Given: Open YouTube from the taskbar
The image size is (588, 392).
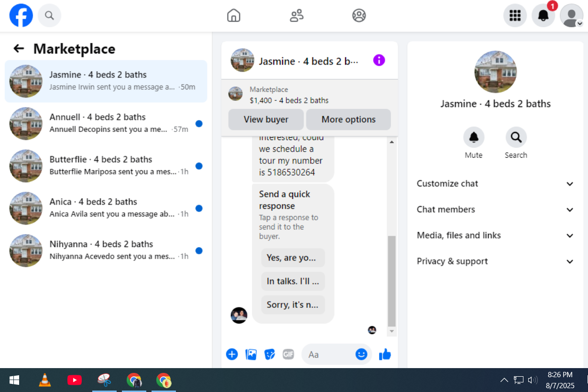Looking at the screenshot, I should [x=75, y=381].
